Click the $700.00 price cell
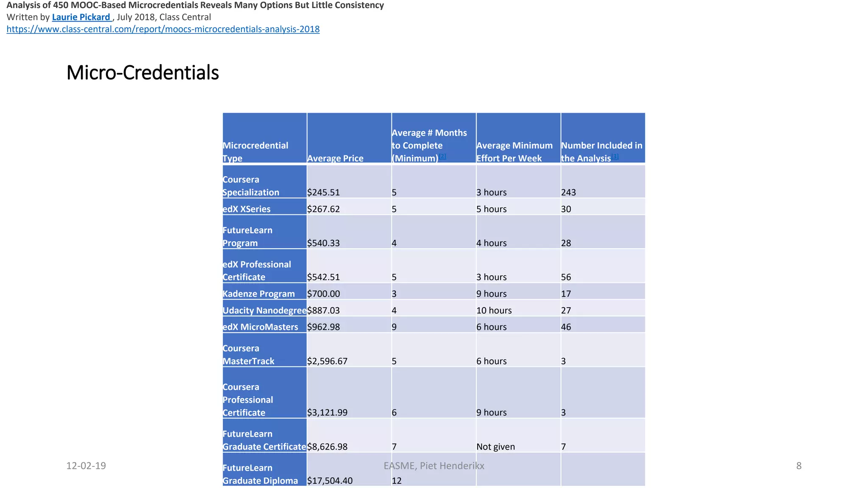868x488 pixels. click(349, 291)
